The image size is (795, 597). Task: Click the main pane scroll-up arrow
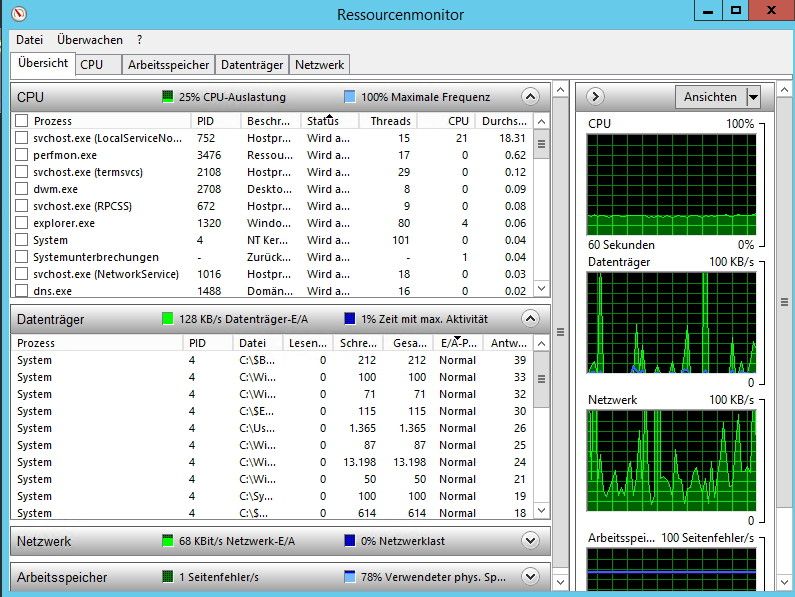point(560,90)
